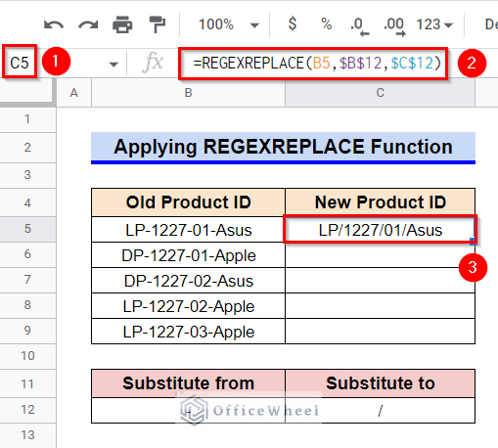Viewport: 498px width, 448px height.
Task: Increase decimal places
Action: 394,26
